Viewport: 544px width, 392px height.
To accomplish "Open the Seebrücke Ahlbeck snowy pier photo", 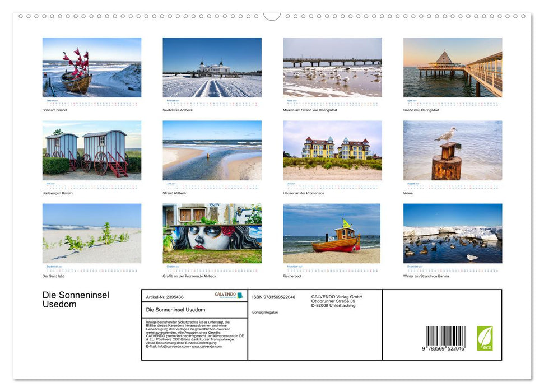I will pos(212,67).
